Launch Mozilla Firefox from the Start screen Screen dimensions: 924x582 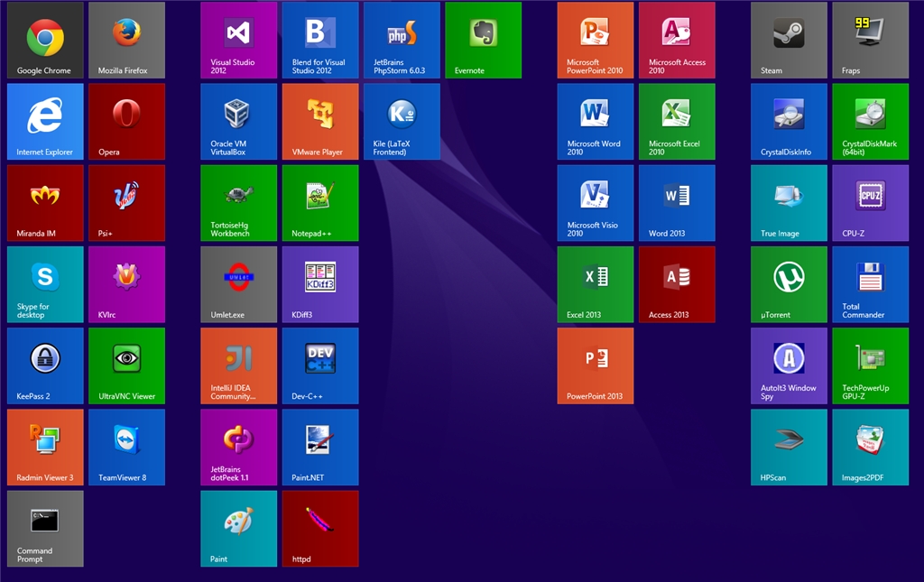(x=126, y=40)
